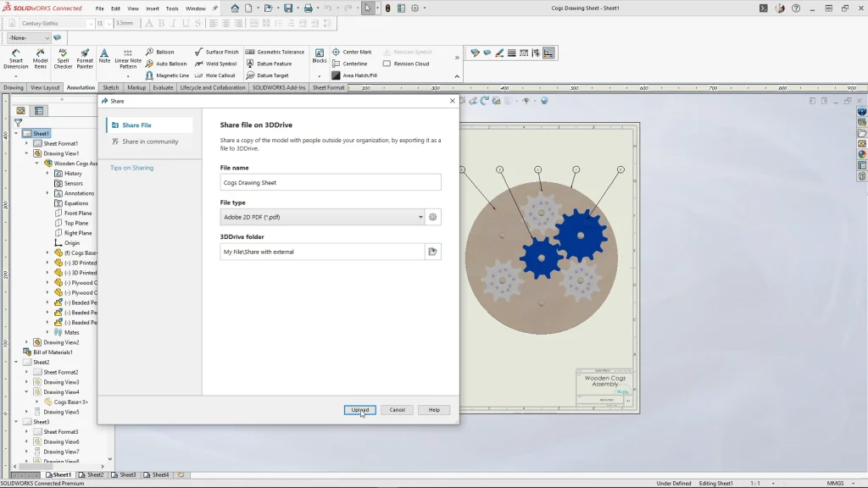
Task: Switch to the Sketch ribbon tab
Action: [x=111, y=87]
